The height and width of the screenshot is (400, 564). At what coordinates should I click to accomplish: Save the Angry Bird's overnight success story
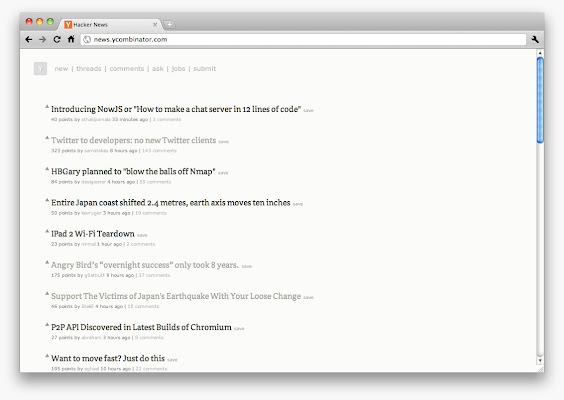(246, 266)
